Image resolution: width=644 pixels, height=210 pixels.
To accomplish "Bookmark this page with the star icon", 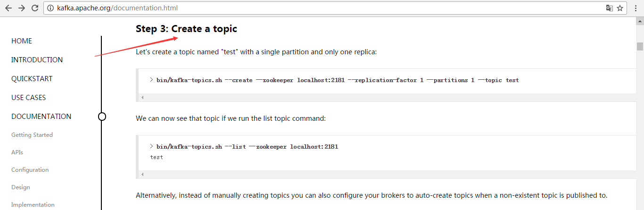I will click(620, 8).
